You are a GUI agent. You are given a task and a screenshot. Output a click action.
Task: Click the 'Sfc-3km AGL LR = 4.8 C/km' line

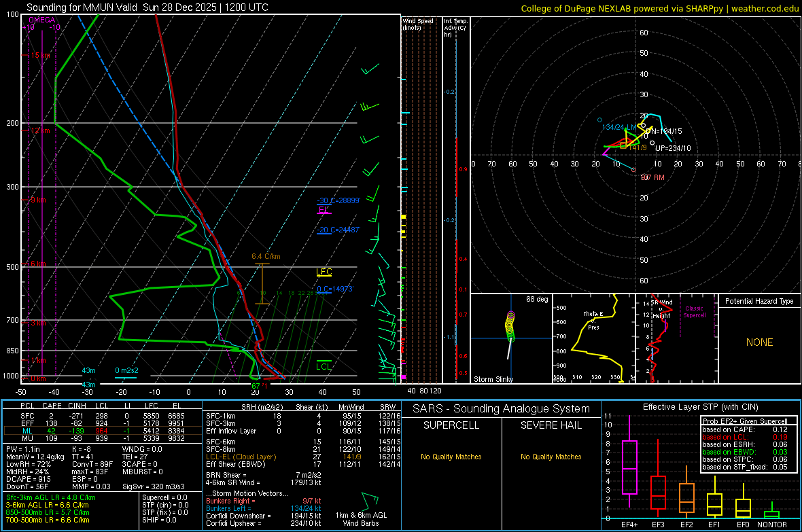click(x=51, y=498)
